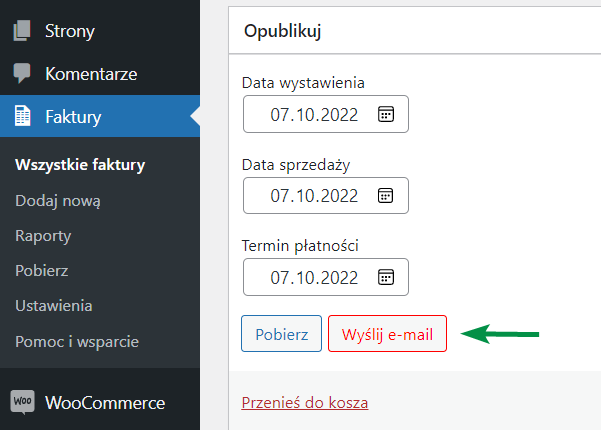Viewport: 601px width, 430px height.
Task: Open Pobierz in the sidebar submenu
Action: click(42, 271)
